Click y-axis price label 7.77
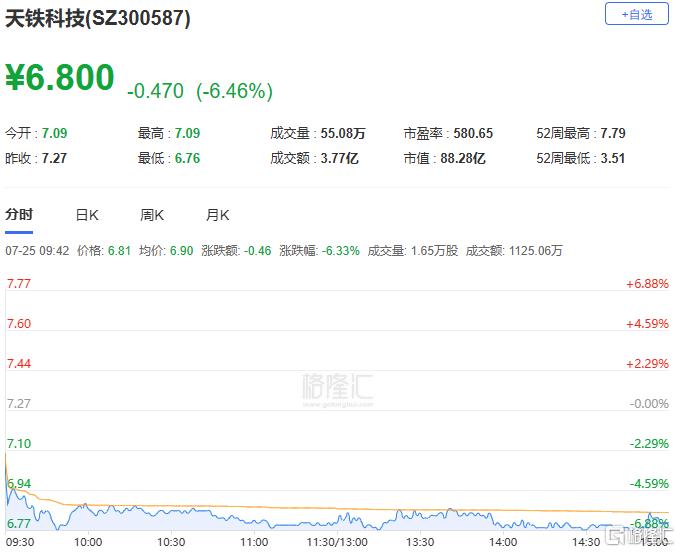This screenshot has height=552, width=680. coord(19,284)
